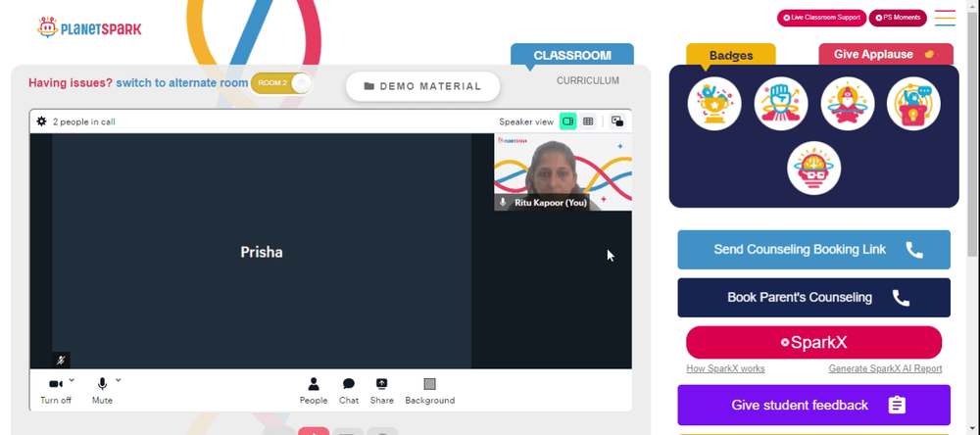Switch to the CLASSROOM tab
The width and height of the screenshot is (980, 435).
tap(572, 55)
